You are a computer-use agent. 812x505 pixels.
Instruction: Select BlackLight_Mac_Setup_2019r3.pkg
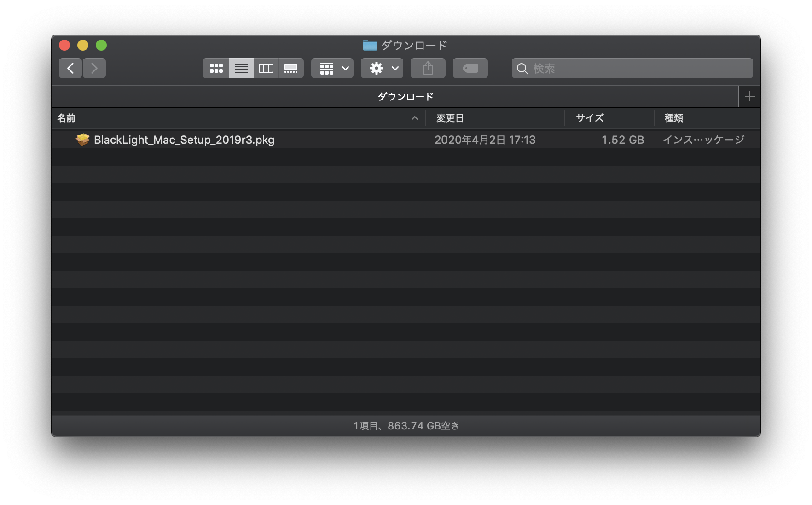click(184, 140)
